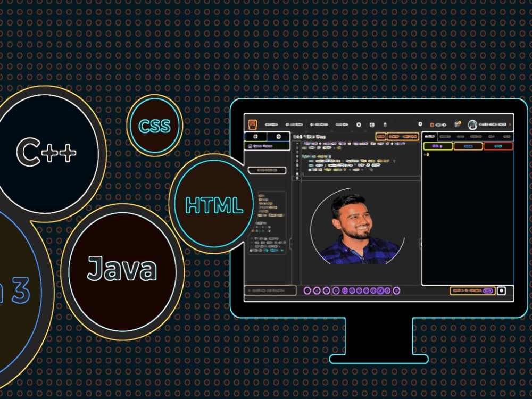The height and width of the screenshot is (399, 532).
Task: Select the first purple share icon in the bottom bar
Action: (x=307, y=291)
